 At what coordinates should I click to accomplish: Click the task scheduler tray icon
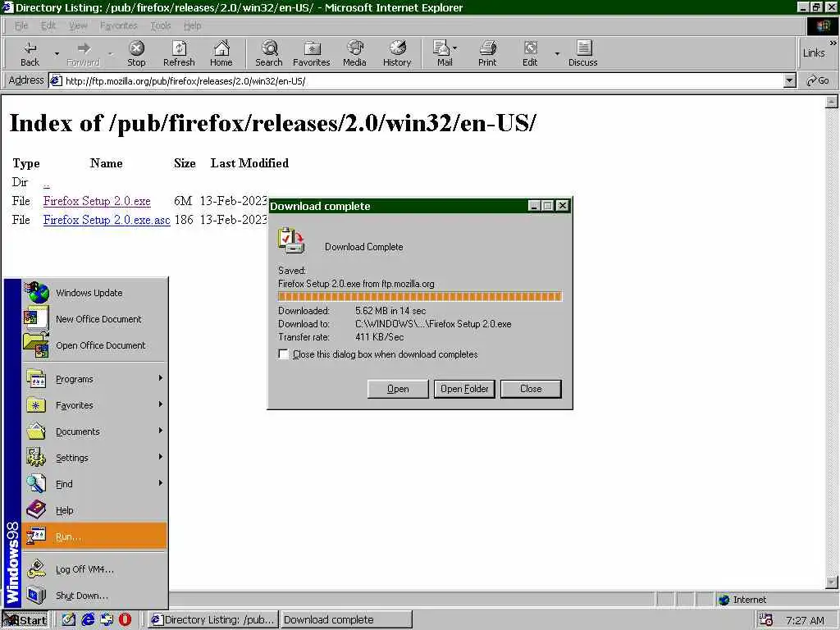click(766, 620)
